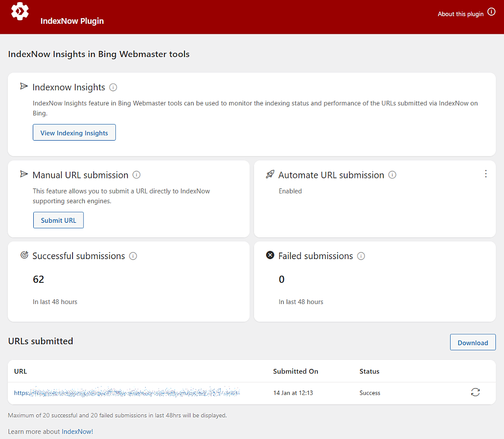Click the URL column header

tap(21, 371)
